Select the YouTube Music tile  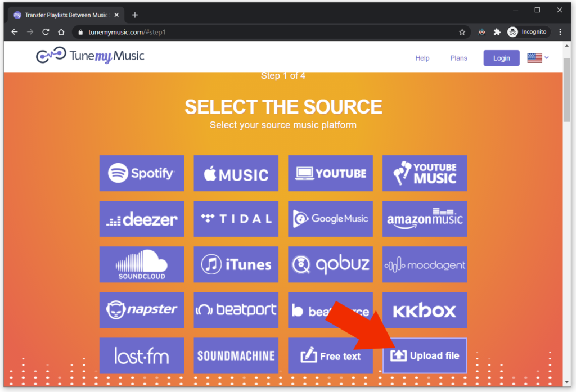425,173
